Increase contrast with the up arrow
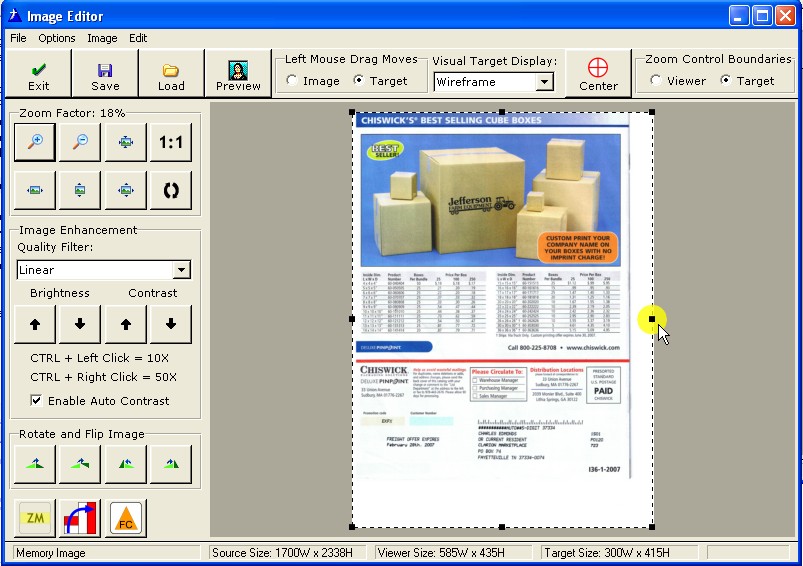The height and width of the screenshot is (566, 803). coord(125,324)
